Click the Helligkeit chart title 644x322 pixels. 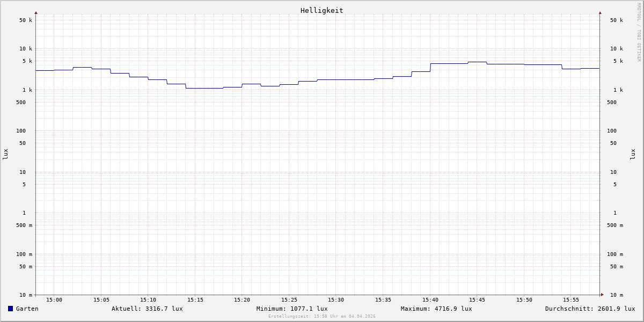[x=321, y=10]
